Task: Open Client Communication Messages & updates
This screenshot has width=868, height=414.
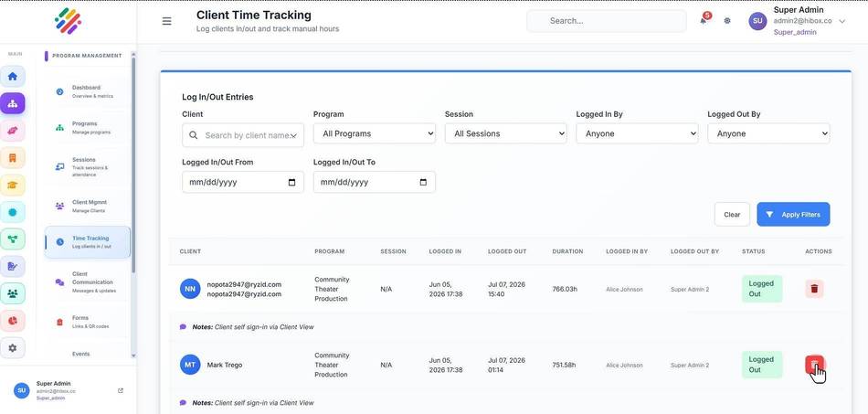Action: tap(88, 281)
